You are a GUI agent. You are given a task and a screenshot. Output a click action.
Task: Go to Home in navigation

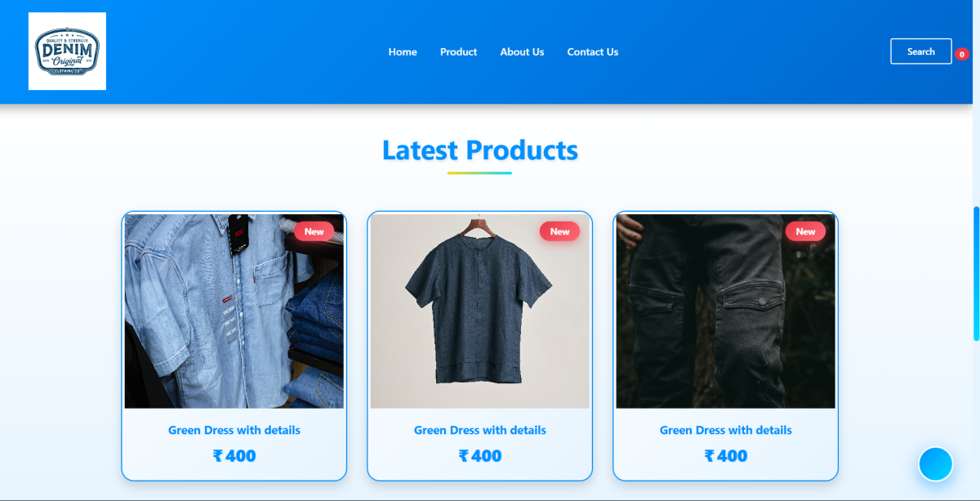[403, 51]
